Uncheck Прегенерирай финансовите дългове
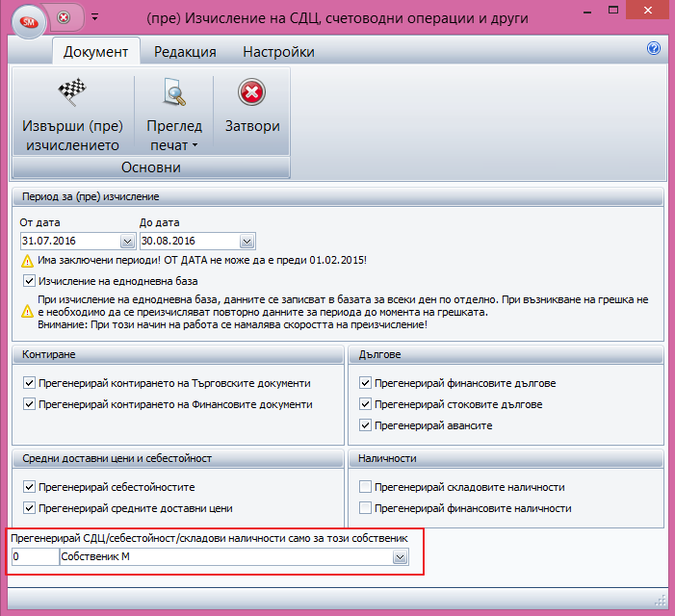The image size is (675, 616). 365,383
